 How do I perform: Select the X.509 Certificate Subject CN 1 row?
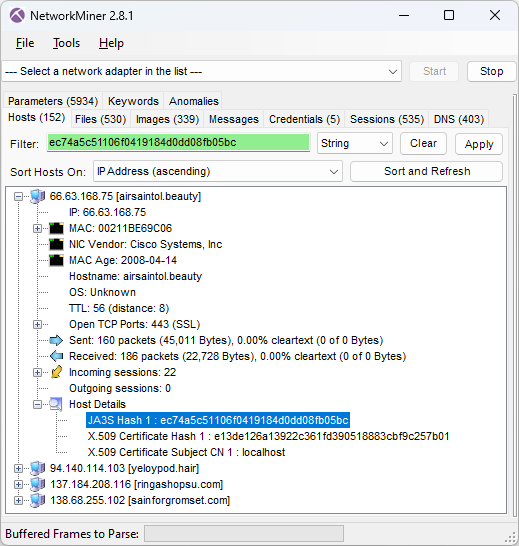(x=186, y=452)
